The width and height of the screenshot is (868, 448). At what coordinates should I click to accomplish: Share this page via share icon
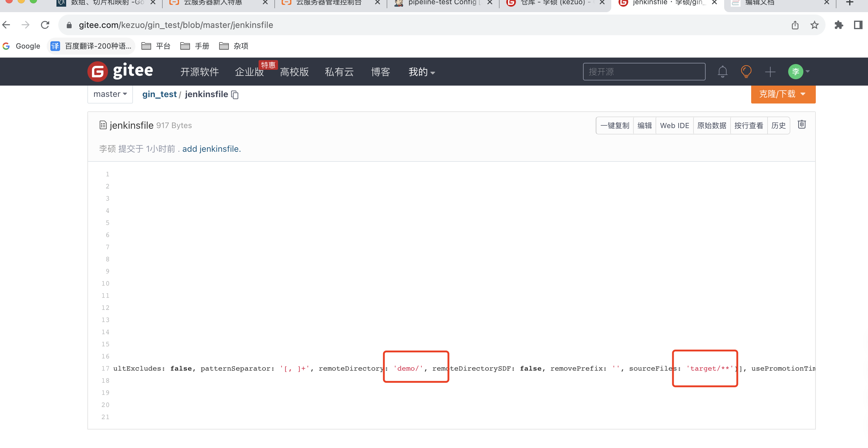[x=795, y=25]
